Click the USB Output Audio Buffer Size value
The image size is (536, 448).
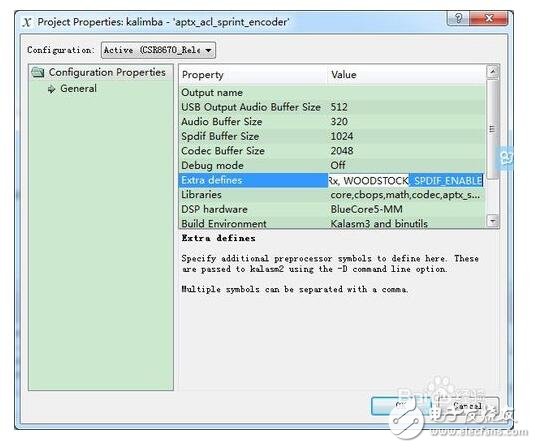pyautogui.click(x=339, y=107)
